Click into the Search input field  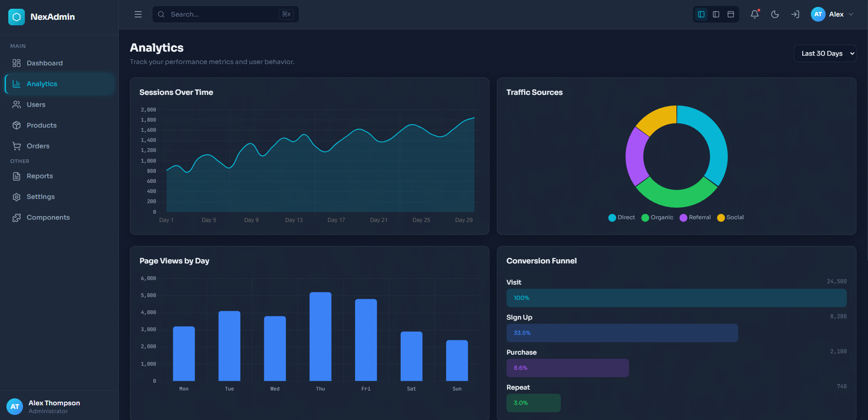click(x=221, y=14)
